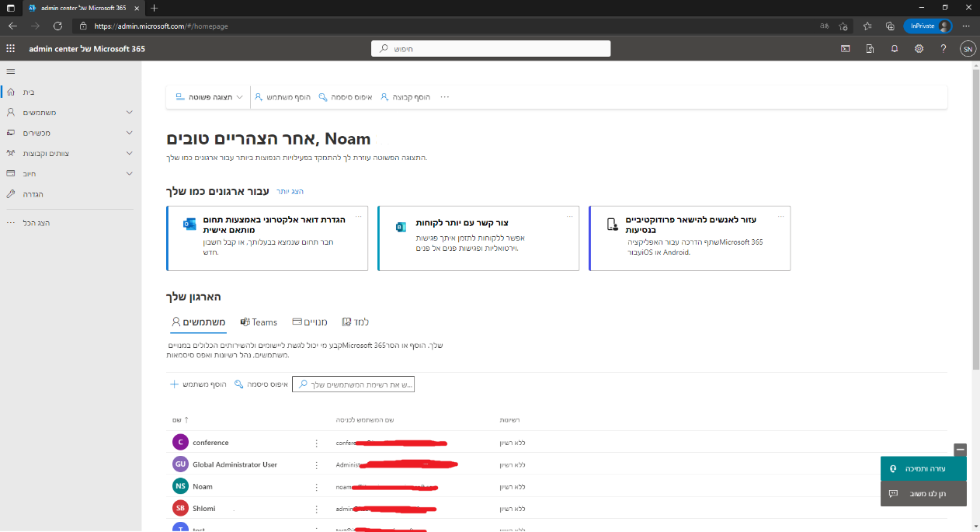Click the admin center browser tab

pyautogui.click(x=84, y=7)
